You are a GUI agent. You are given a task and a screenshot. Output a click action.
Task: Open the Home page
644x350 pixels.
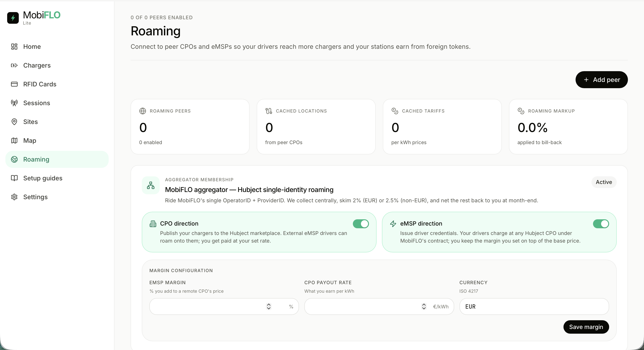[57, 47]
